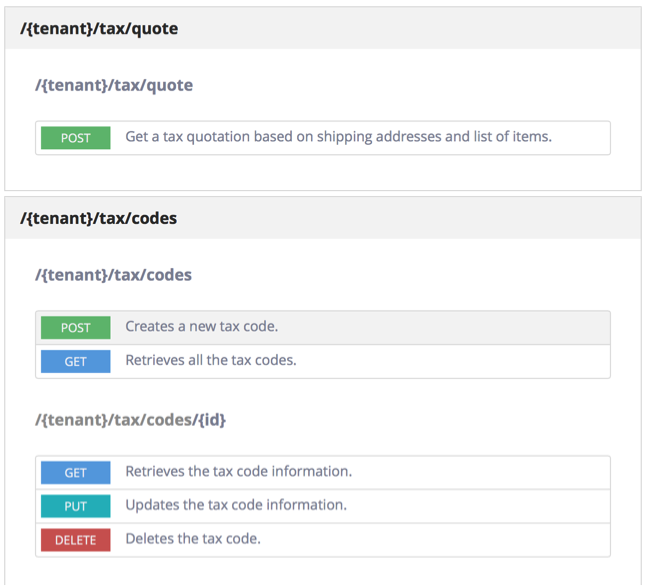Open 'Creates a new tax code.' operation
This screenshot has height=586, width=646.
201,326
